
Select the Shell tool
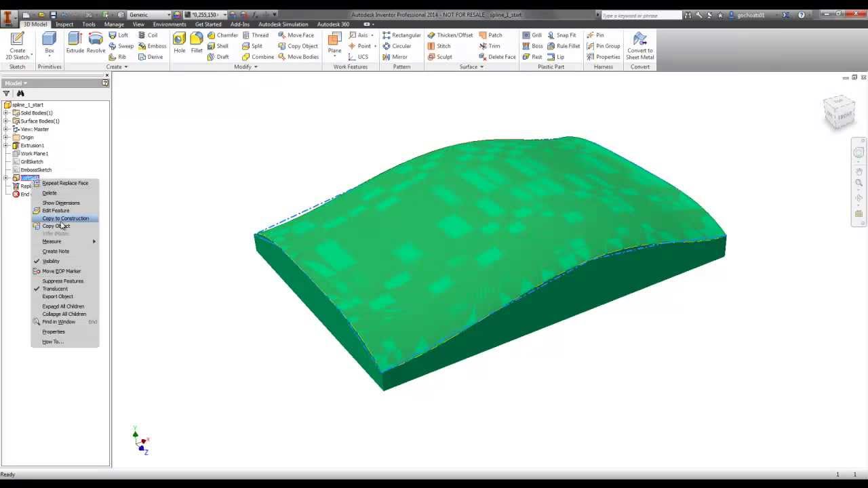tap(218, 46)
